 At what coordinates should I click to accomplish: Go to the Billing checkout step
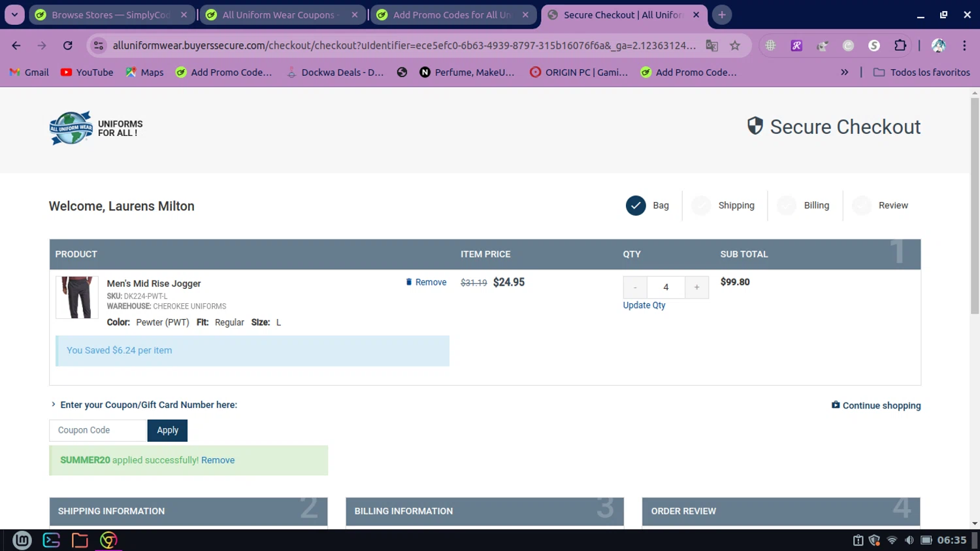pos(804,205)
